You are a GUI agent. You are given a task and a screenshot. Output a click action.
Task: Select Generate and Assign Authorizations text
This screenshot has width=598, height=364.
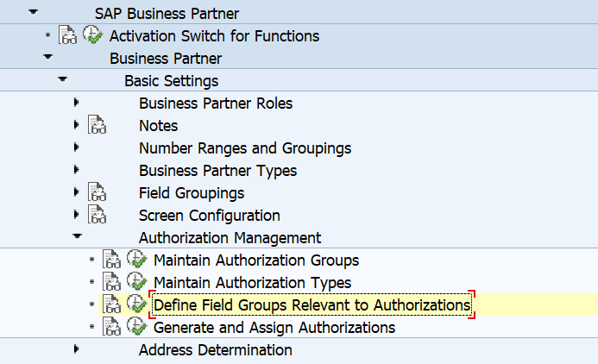pos(274,329)
